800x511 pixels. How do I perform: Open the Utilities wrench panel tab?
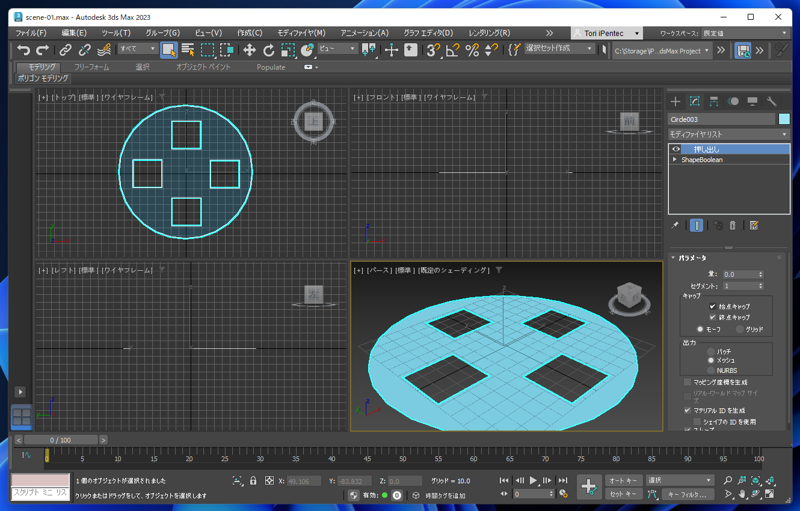771,101
